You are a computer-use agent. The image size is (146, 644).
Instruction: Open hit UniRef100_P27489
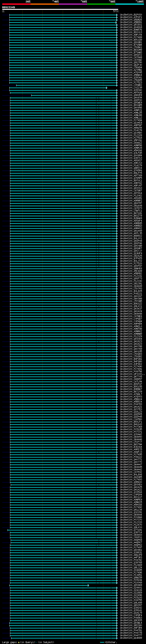[131, 37]
